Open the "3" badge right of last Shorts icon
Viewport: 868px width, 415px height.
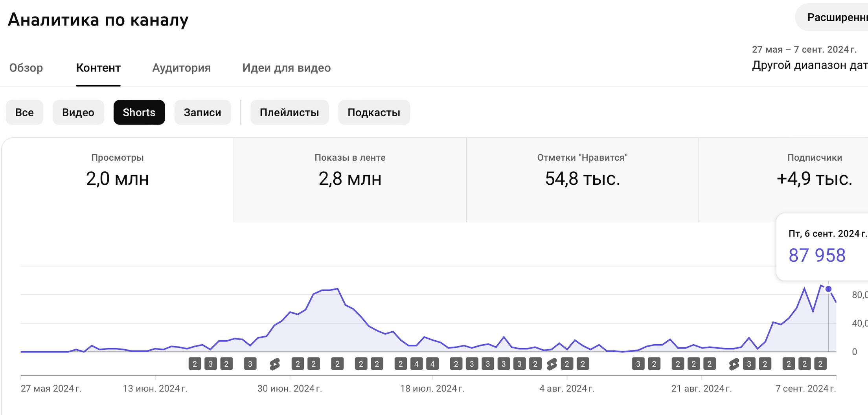pyautogui.click(x=749, y=364)
